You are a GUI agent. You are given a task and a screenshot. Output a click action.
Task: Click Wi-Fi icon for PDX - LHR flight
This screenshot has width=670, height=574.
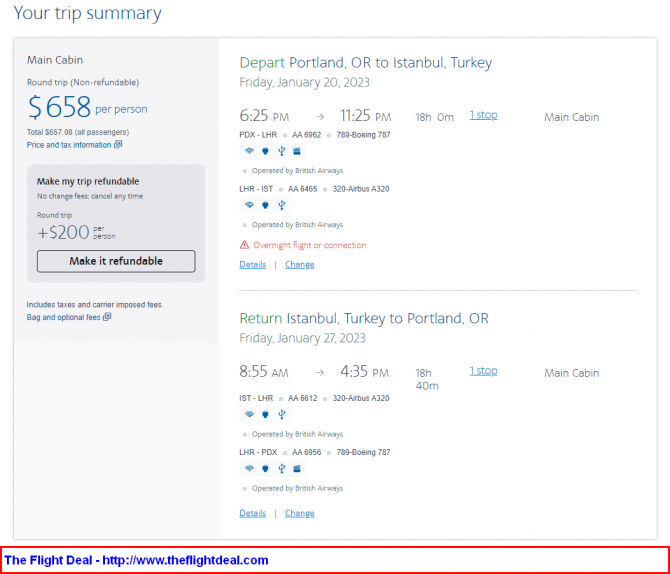pos(249,151)
